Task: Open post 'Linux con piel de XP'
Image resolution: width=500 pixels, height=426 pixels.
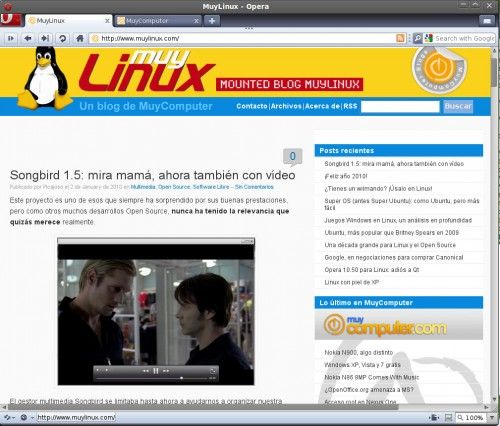Action: click(352, 282)
